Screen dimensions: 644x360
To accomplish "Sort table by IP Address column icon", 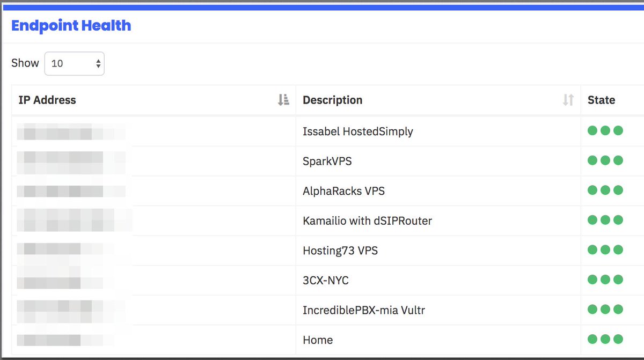I will click(283, 100).
